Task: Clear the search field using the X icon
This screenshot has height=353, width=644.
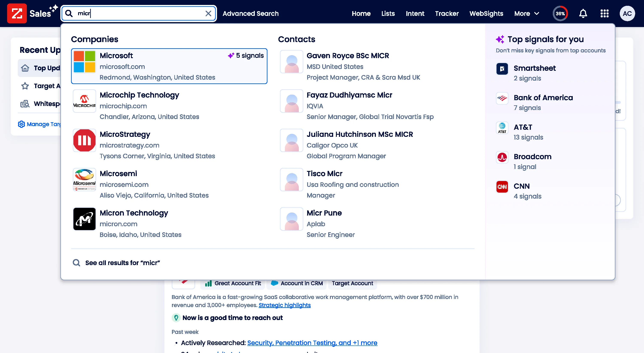Action: (208, 14)
